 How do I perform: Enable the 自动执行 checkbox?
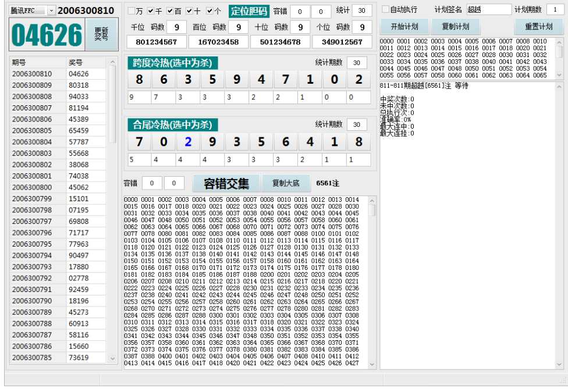[385, 9]
